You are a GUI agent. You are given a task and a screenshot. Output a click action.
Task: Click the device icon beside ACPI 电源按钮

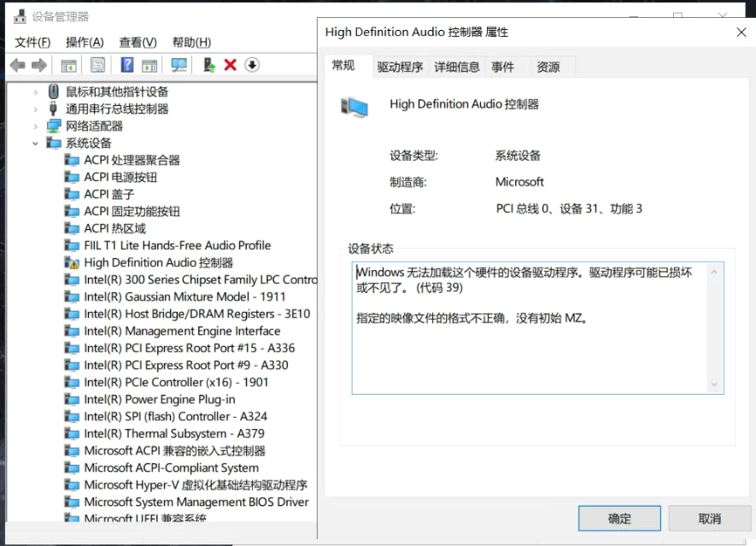click(x=72, y=178)
